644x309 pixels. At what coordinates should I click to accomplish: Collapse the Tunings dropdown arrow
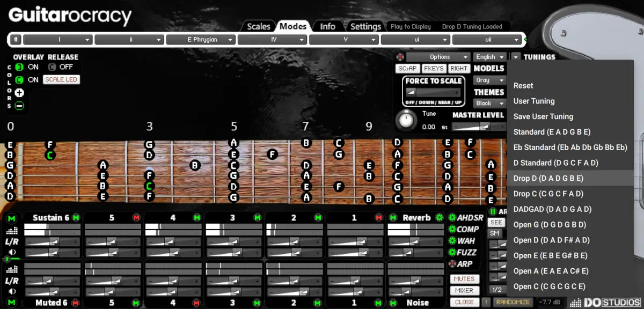(515, 57)
